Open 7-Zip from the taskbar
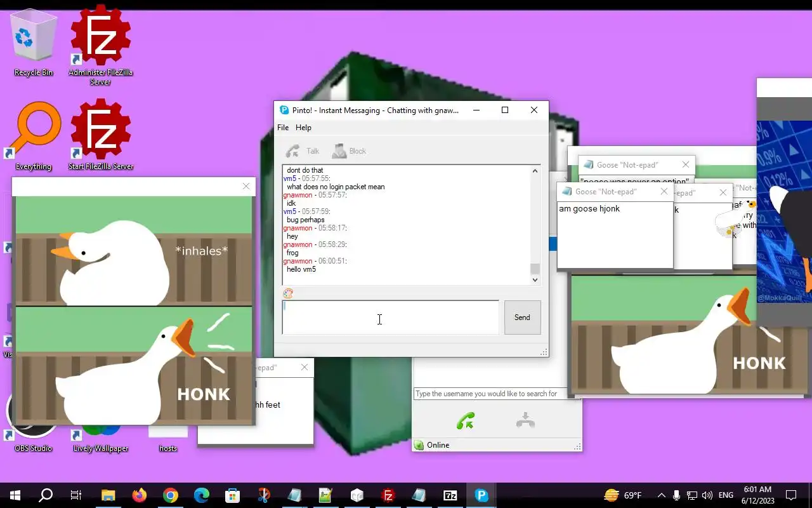Screen dimensions: 812x508 coord(450,495)
